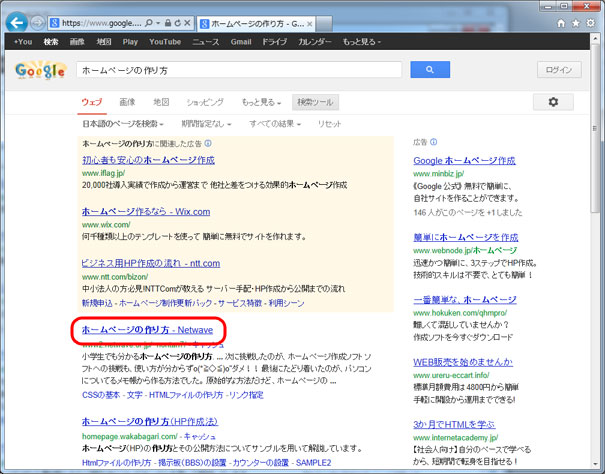This screenshot has height=474, width=605.
Task: Select the ウェブ search tab
Action: (92, 102)
